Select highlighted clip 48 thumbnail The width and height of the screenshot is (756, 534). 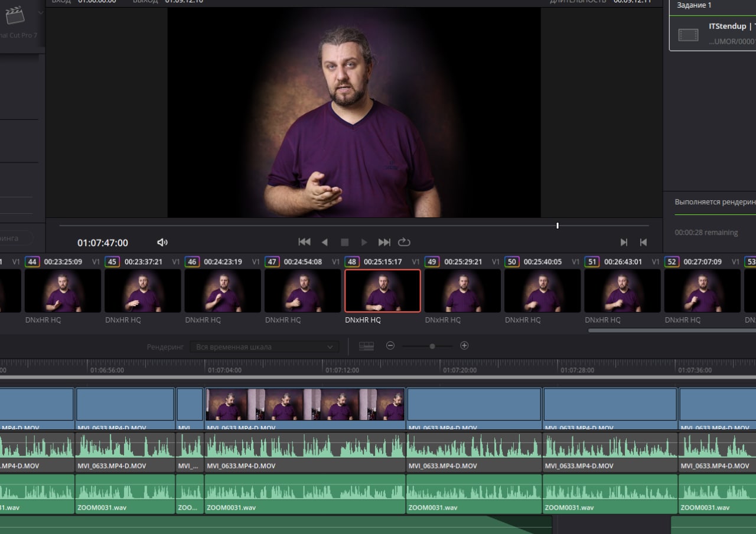click(x=383, y=291)
